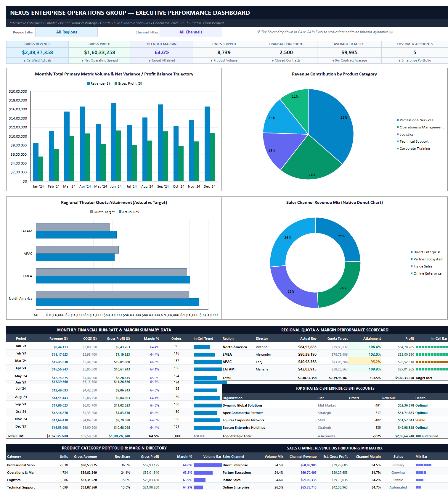The width and height of the screenshot is (448, 490).
Task: Select the Inside Sales channel row
Action: pos(335,480)
